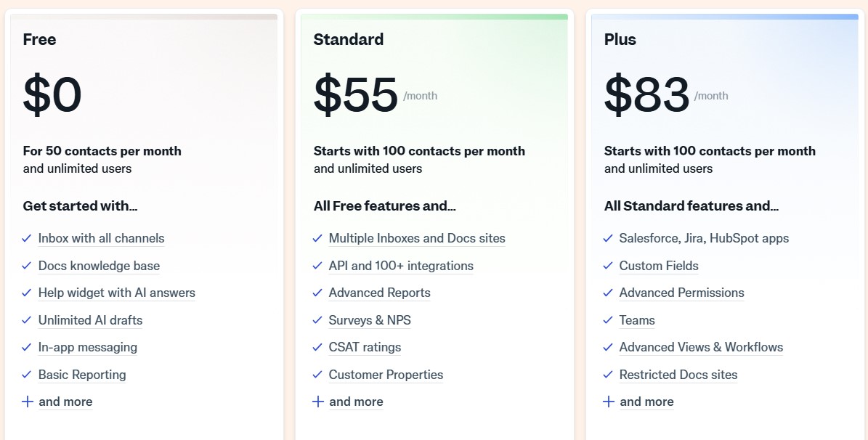868x440 pixels.
Task: Click checkmark beside Salesforce, Jira, HubSpot apps
Action: 608,239
